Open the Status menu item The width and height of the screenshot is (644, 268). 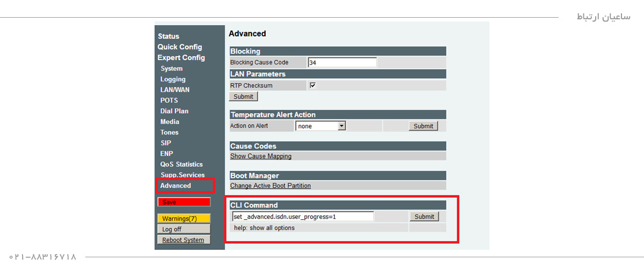click(x=169, y=36)
